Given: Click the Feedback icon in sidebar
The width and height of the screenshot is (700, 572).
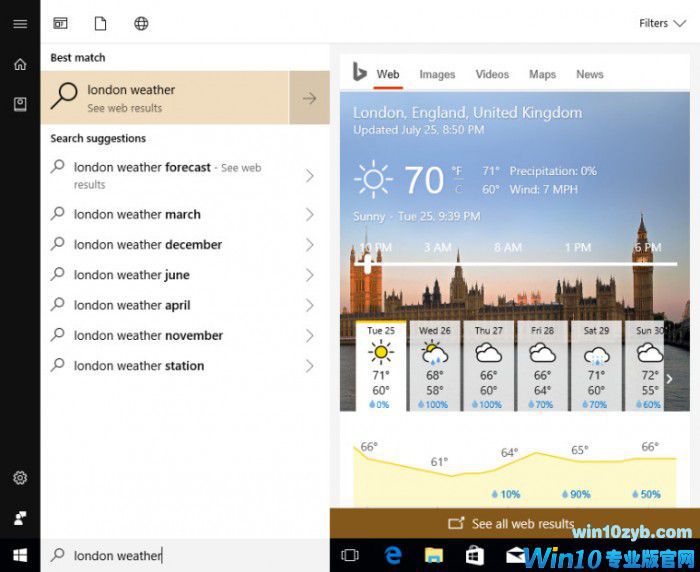Looking at the screenshot, I should pos(20,518).
